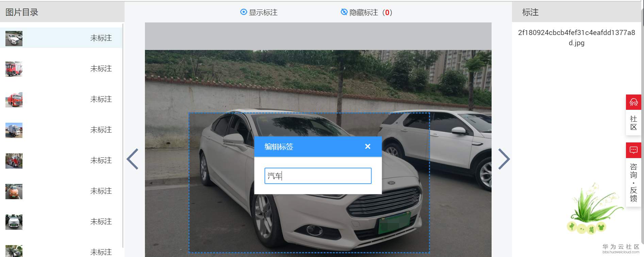Open the 咨询·反馈 chat icon
644x257 pixels.
pos(633,150)
